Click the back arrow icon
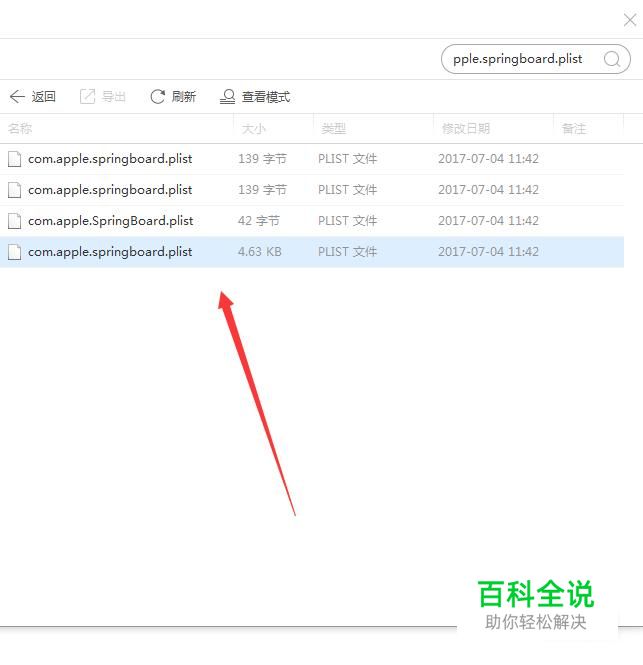 click(17, 96)
